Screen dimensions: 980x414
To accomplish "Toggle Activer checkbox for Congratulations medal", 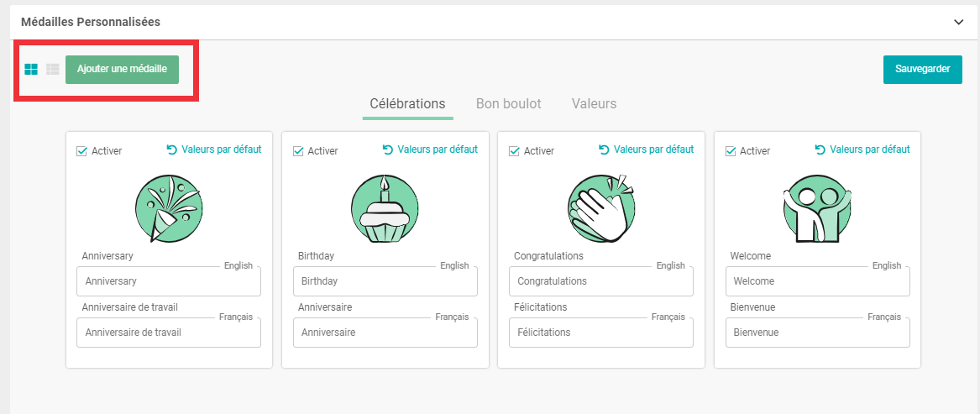I will point(515,151).
